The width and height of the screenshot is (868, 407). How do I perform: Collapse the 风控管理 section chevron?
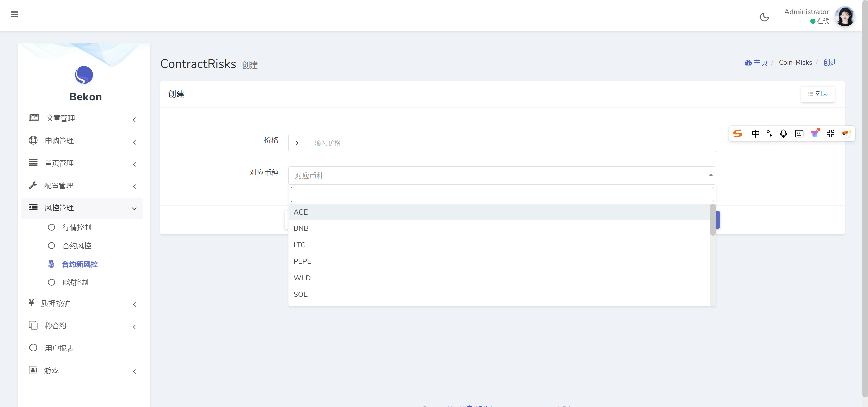134,208
